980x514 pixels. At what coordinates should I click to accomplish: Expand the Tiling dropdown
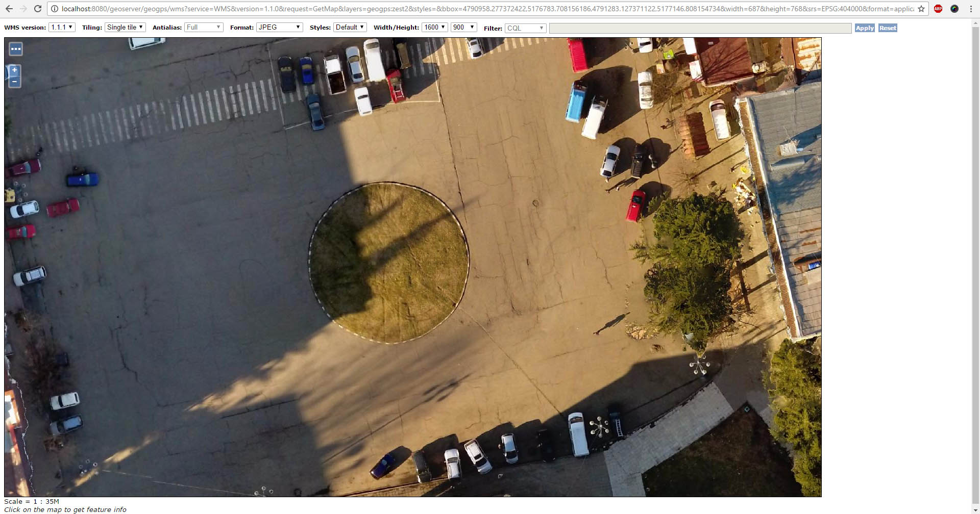pos(125,28)
